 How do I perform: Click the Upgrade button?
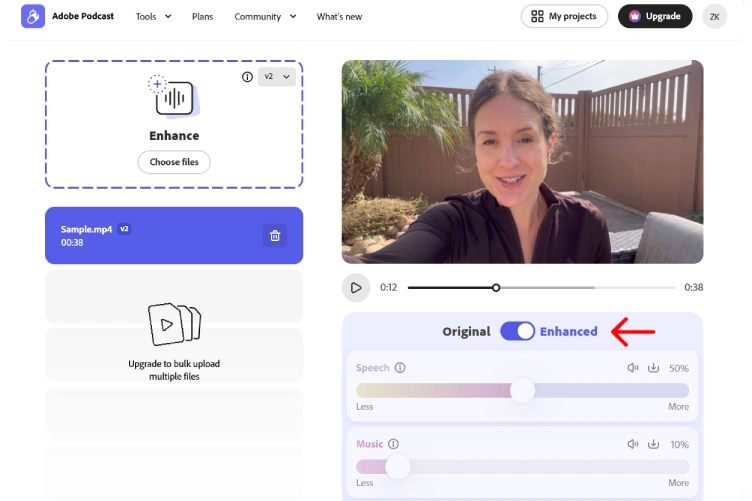click(x=655, y=16)
